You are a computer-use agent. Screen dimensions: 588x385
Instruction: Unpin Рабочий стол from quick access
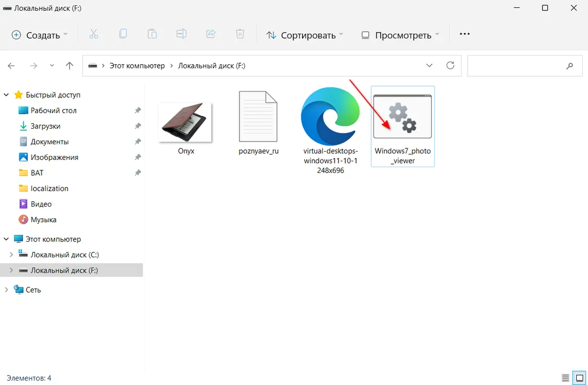pyautogui.click(x=138, y=111)
